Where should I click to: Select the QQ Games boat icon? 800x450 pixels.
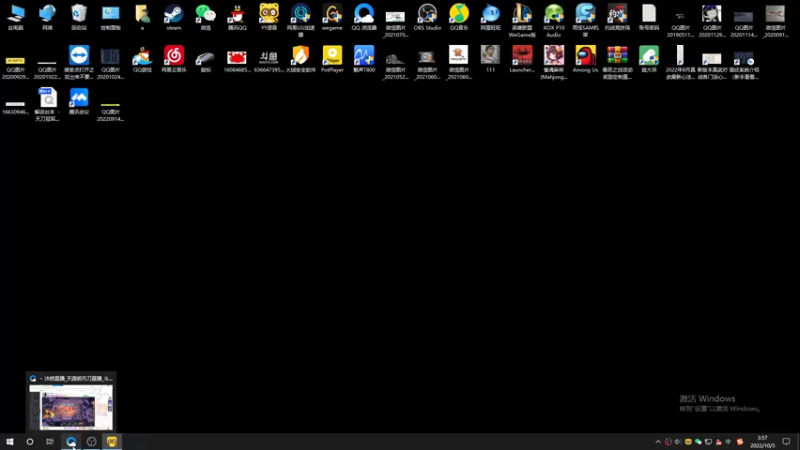[142, 59]
